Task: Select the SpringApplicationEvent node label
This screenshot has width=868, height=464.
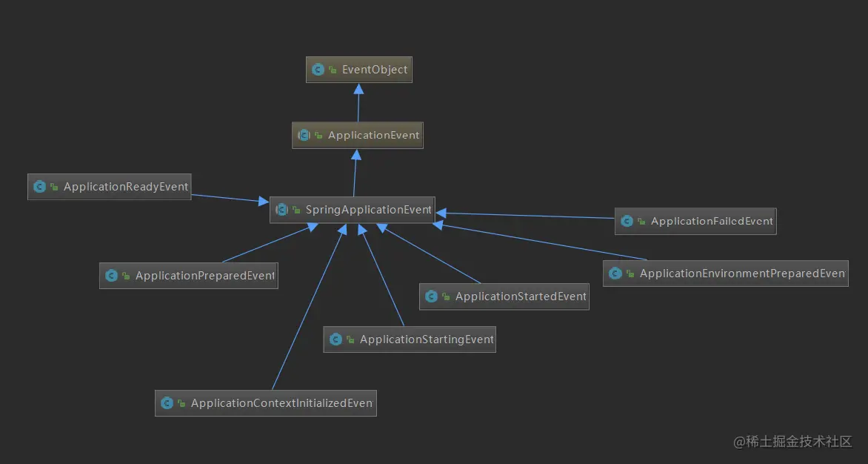Action: (368, 209)
